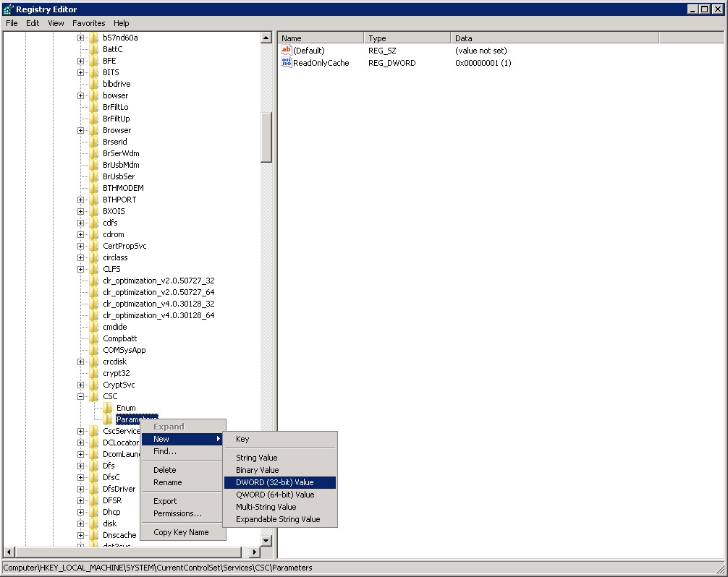Expand the bowser tree node

[x=81, y=96]
